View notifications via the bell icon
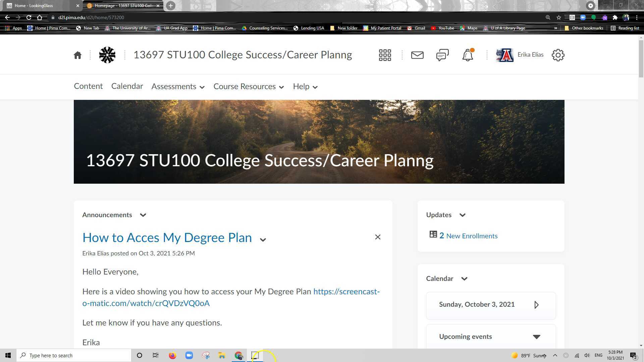The width and height of the screenshot is (644, 362). pyautogui.click(x=468, y=55)
